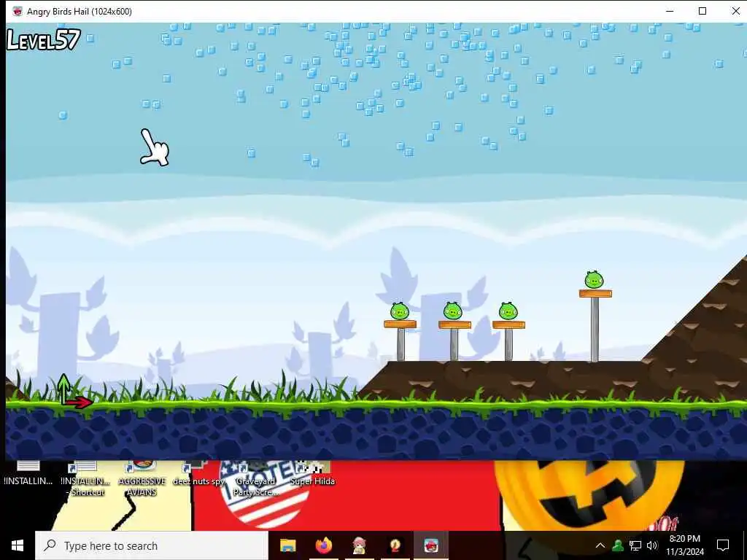Click the second pig from the left
747x560 pixels.
tap(452, 311)
